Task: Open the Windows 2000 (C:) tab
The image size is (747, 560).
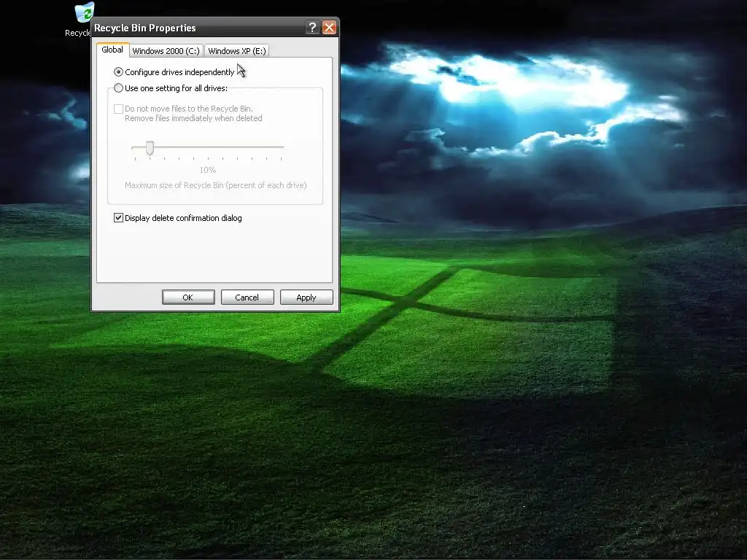Action: coord(166,51)
